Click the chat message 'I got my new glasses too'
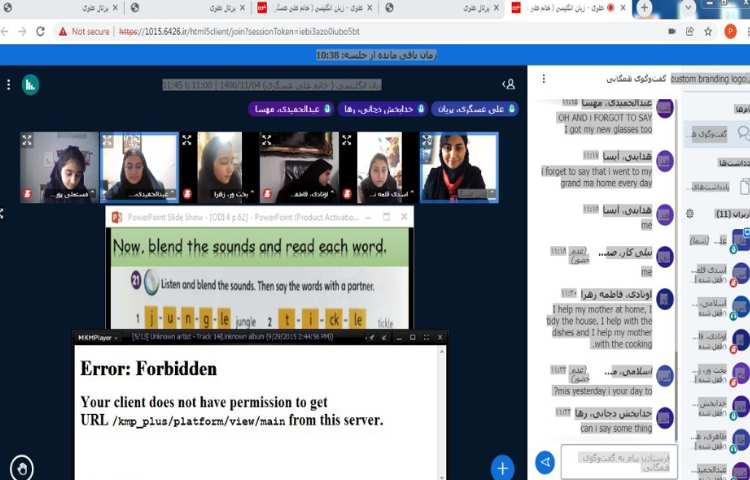Viewport: 750px width, 480px height. 608,130
